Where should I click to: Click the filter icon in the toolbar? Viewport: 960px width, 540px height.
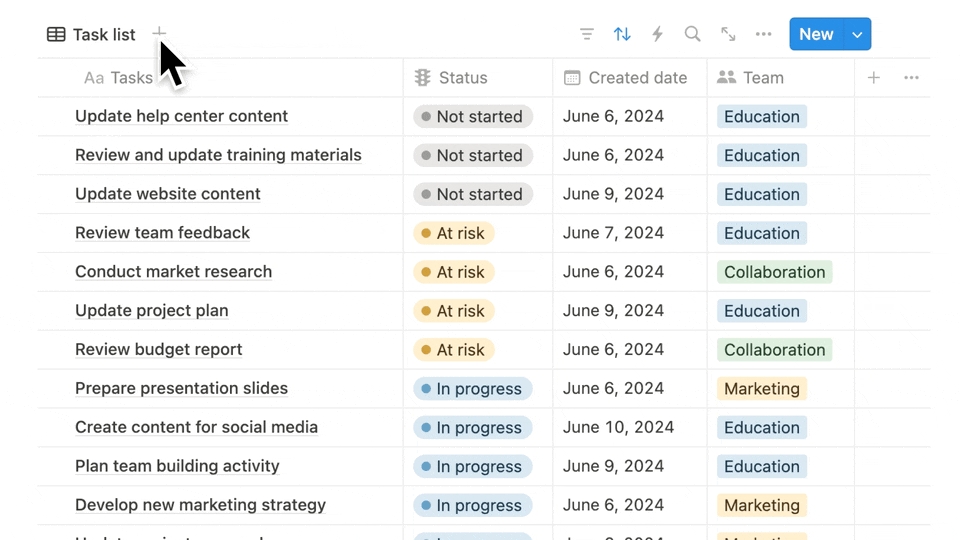point(587,34)
